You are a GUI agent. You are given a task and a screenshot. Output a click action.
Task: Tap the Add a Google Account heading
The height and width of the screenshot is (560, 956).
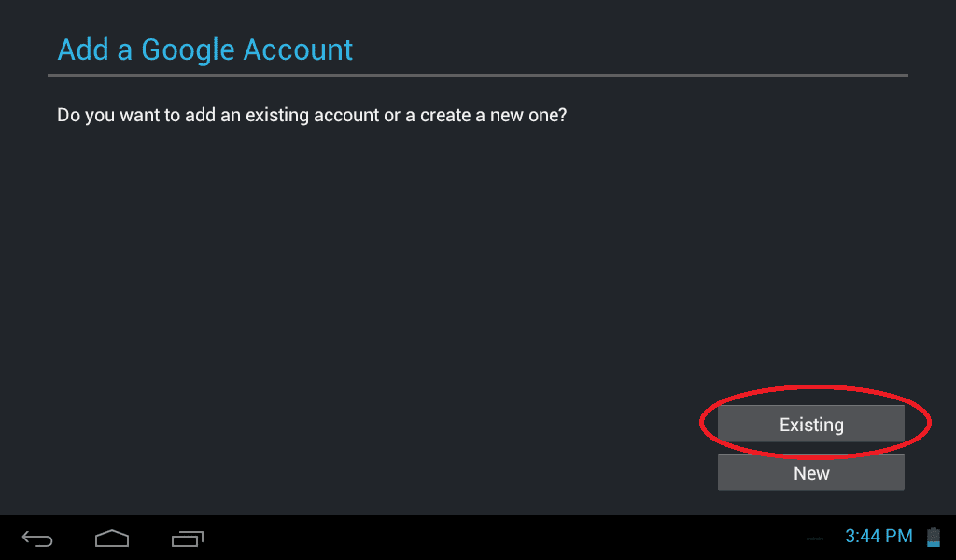coord(204,50)
